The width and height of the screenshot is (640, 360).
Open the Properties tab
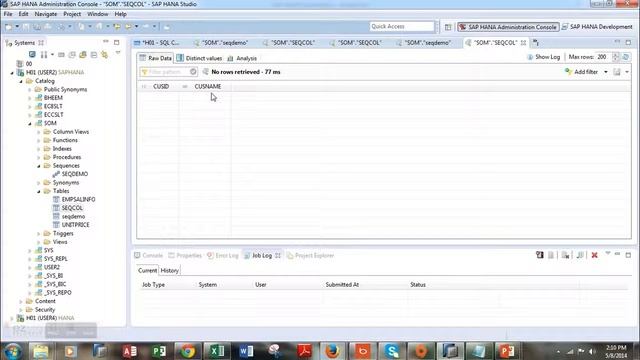point(185,256)
